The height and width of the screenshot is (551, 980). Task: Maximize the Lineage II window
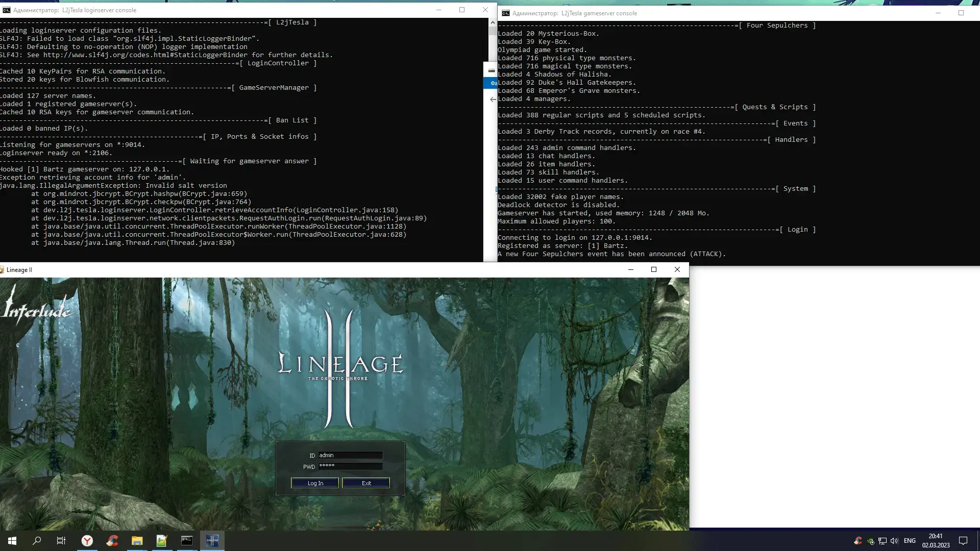tap(654, 270)
